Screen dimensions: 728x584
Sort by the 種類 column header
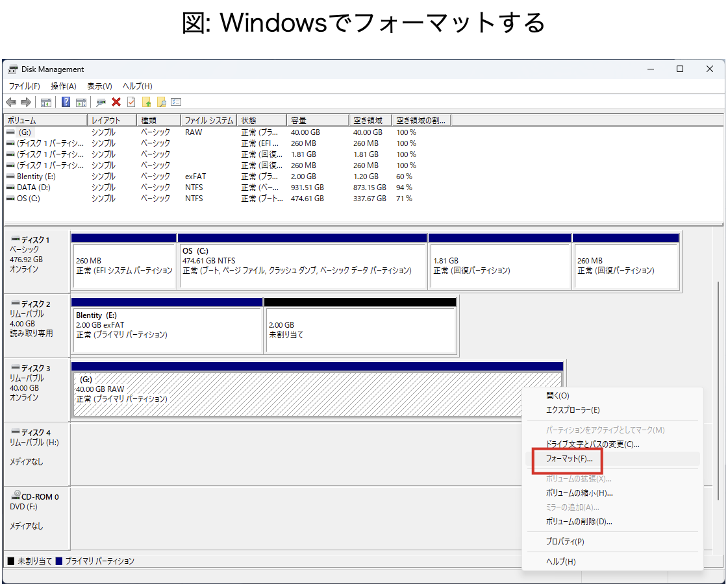pos(158,121)
